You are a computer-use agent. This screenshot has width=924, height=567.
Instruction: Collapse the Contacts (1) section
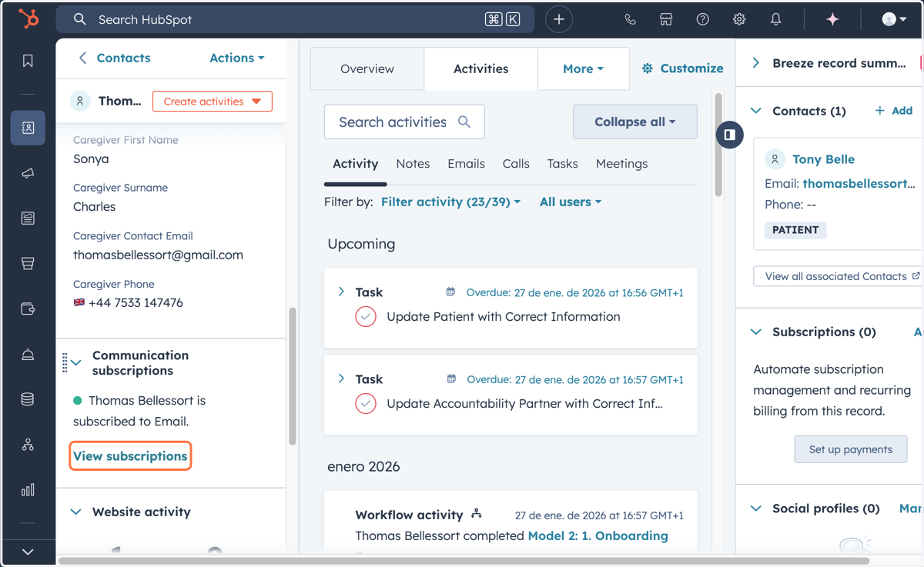(x=756, y=111)
